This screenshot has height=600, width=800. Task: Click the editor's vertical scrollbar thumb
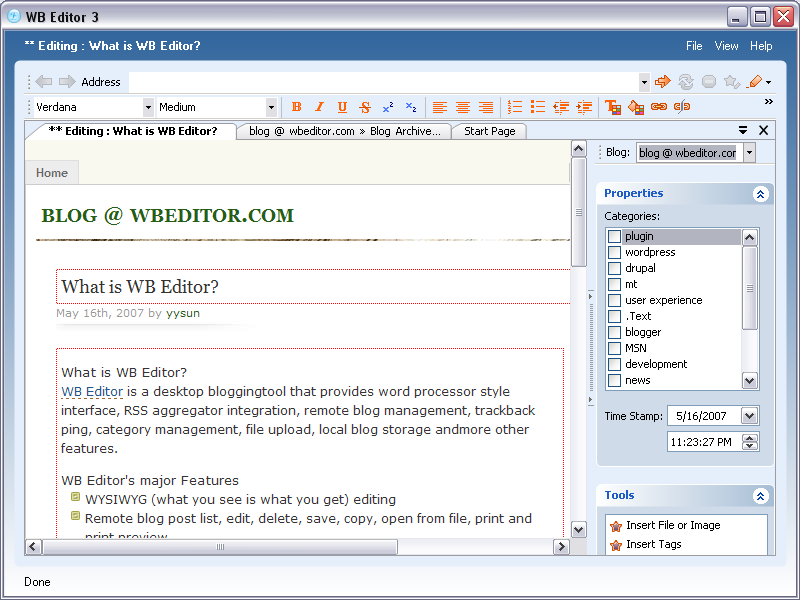pyautogui.click(x=579, y=212)
